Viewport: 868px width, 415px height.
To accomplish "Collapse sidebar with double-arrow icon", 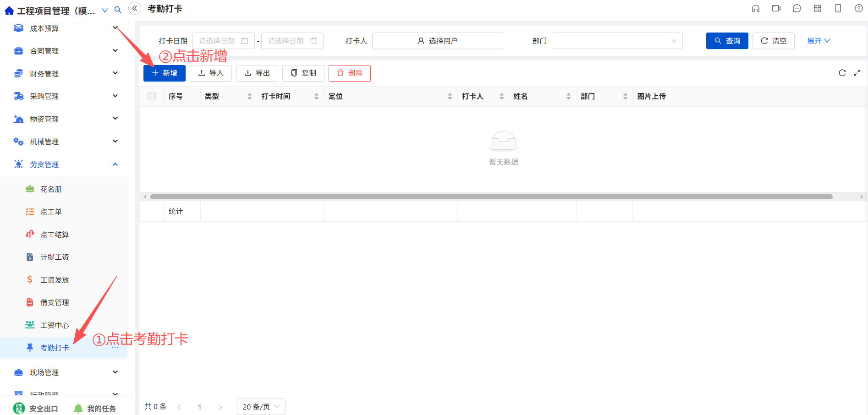I will pyautogui.click(x=135, y=8).
